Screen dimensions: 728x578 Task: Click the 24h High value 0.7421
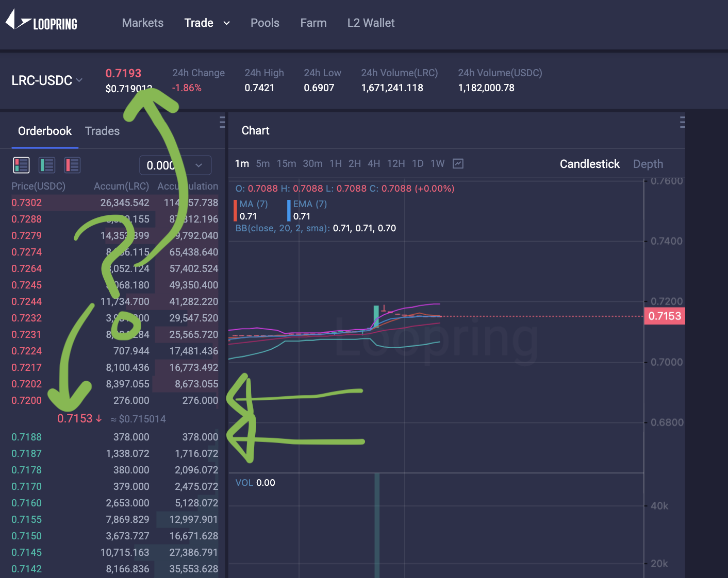pos(259,88)
